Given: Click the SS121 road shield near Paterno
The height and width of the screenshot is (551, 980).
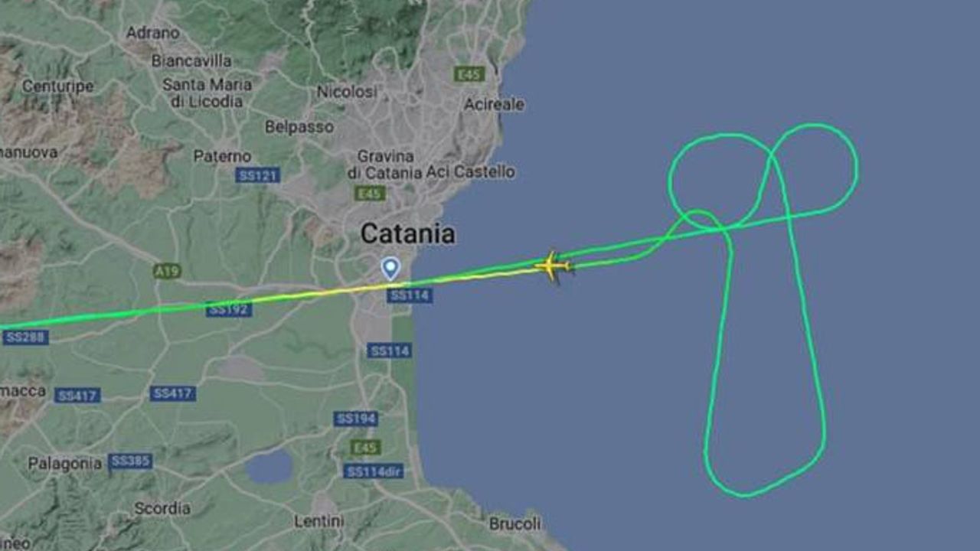Looking at the screenshot, I should (x=258, y=175).
